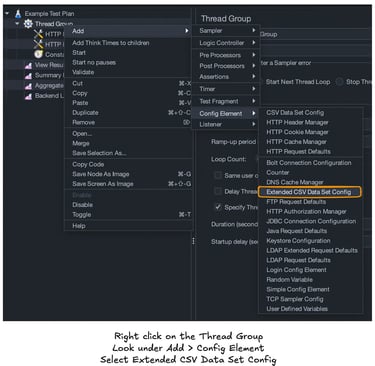Choose Cut from the context menu

click(x=128, y=83)
